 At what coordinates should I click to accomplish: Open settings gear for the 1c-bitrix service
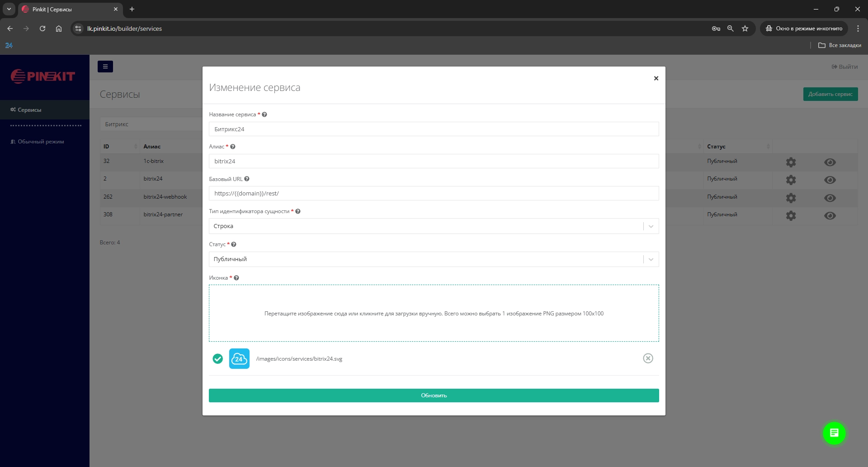(791, 162)
